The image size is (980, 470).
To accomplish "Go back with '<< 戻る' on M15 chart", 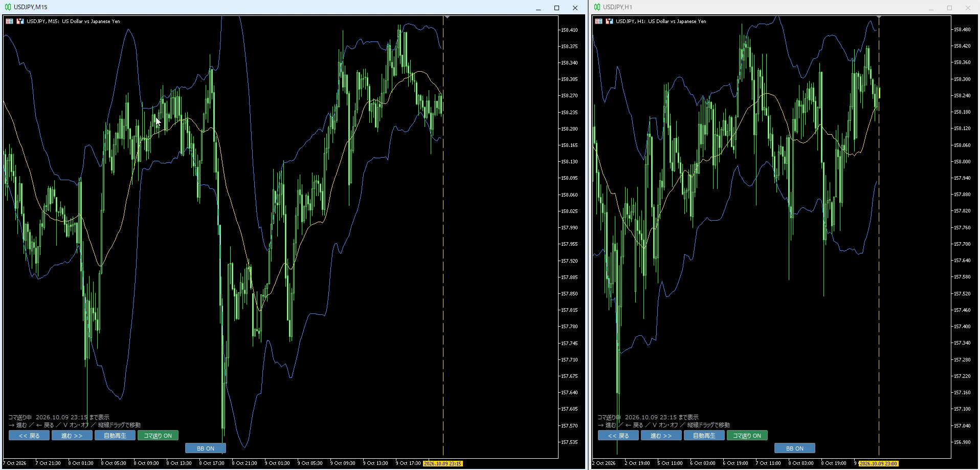I will point(29,436).
